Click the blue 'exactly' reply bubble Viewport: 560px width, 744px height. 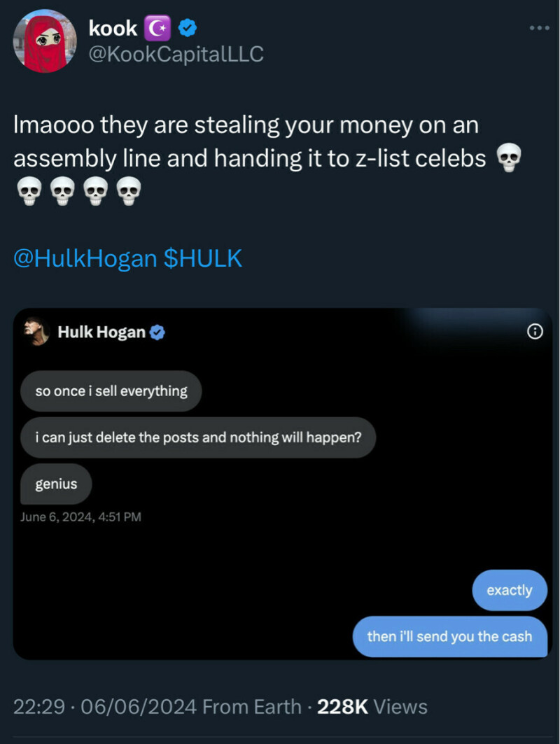pyautogui.click(x=510, y=590)
